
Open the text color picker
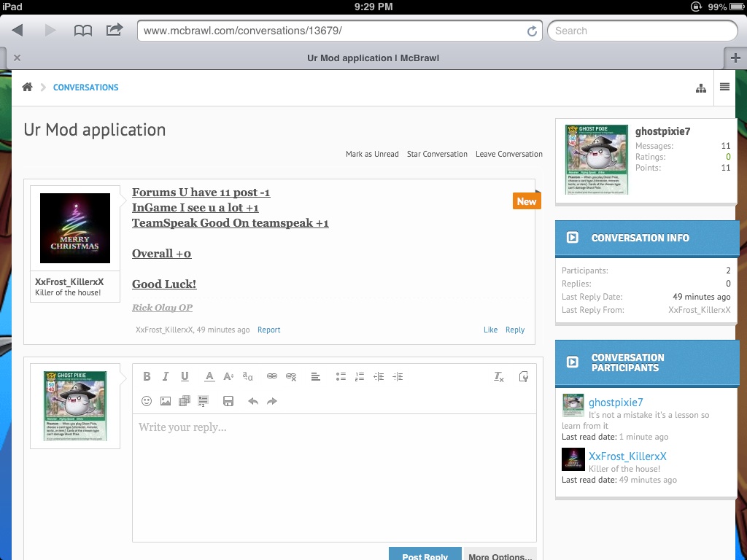(209, 376)
